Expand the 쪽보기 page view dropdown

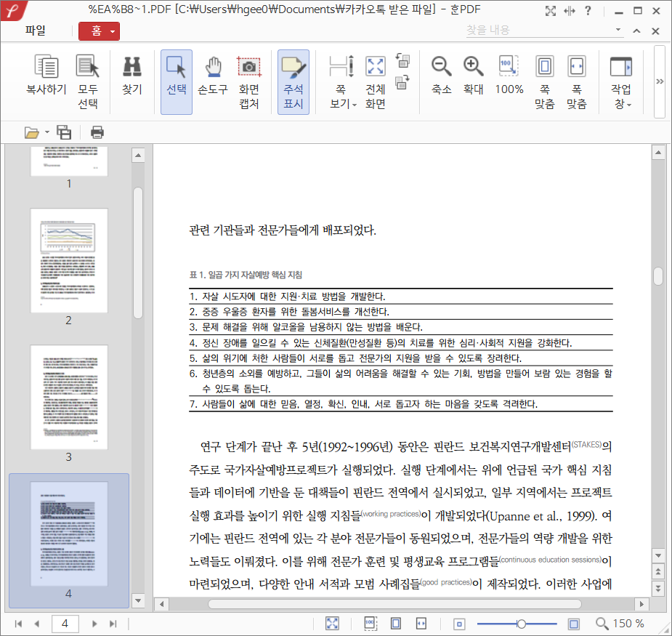342,96
